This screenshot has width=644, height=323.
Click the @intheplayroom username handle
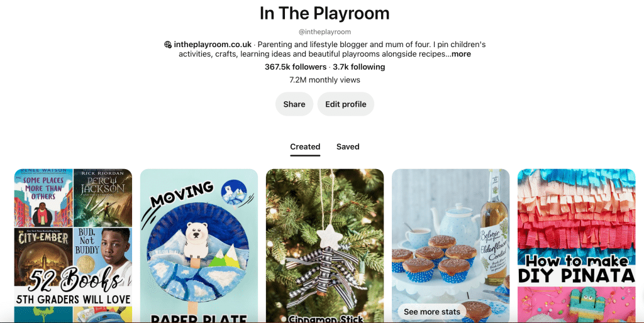(325, 32)
